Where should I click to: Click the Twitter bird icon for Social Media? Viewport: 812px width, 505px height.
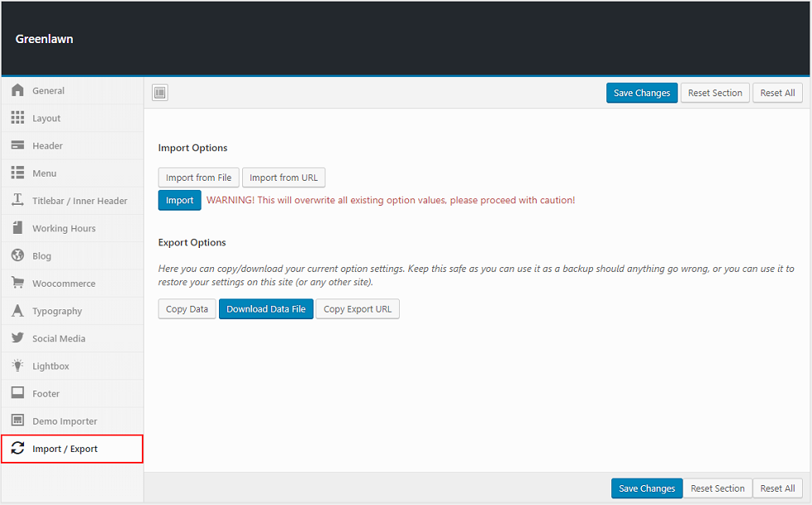tap(17, 338)
